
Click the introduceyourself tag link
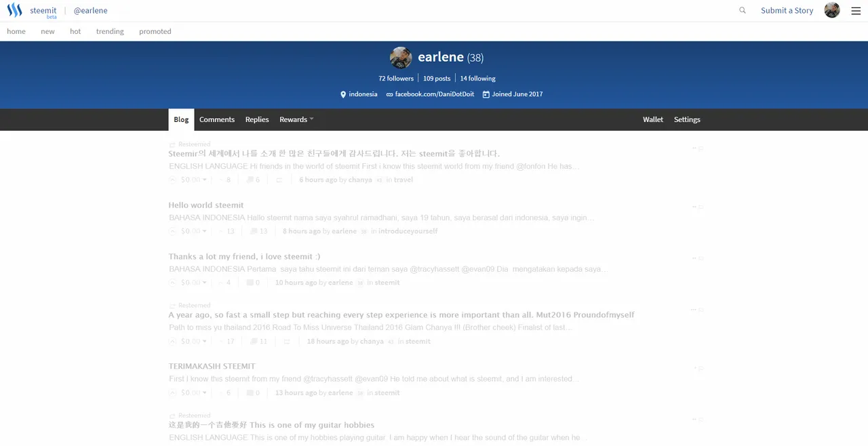408,231
